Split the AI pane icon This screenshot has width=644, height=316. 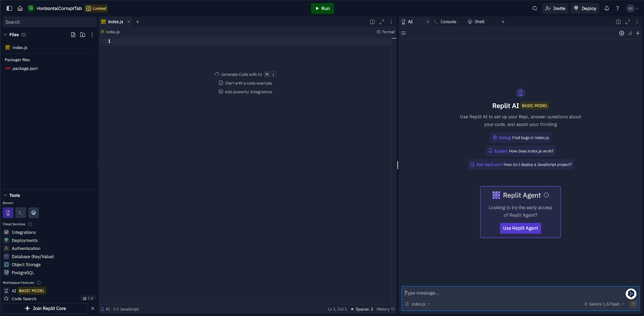click(618, 22)
